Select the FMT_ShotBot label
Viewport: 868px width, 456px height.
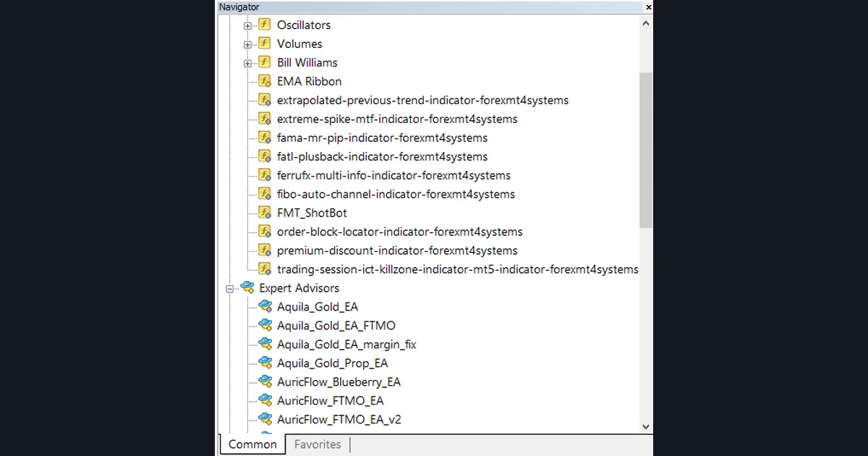tap(312, 213)
